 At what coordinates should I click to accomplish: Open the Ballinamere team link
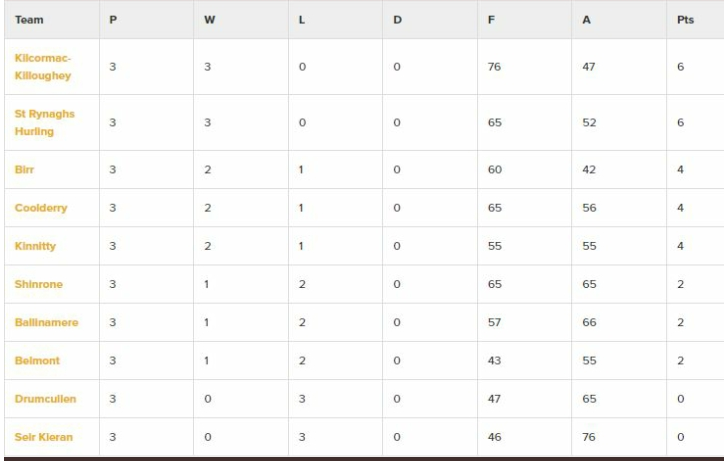coord(46,322)
